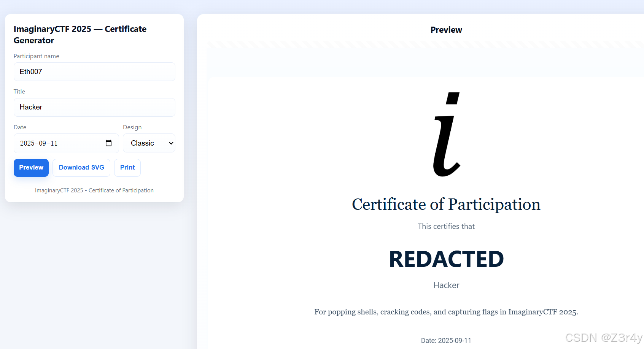
Task: Download the certificate via Download SVG
Action: tap(81, 168)
